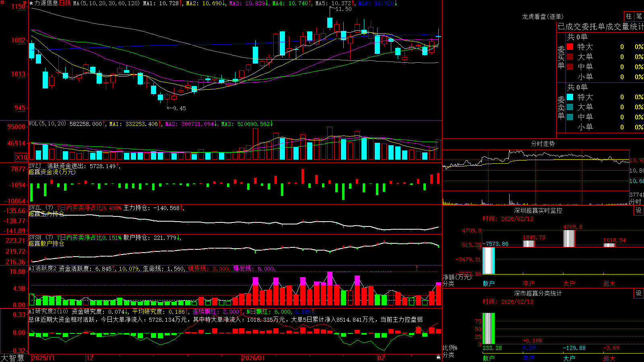The width and height of the screenshot is (644, 362).
Task: Click the X10 volume scale marker
Action: click(x=21, y=157)
